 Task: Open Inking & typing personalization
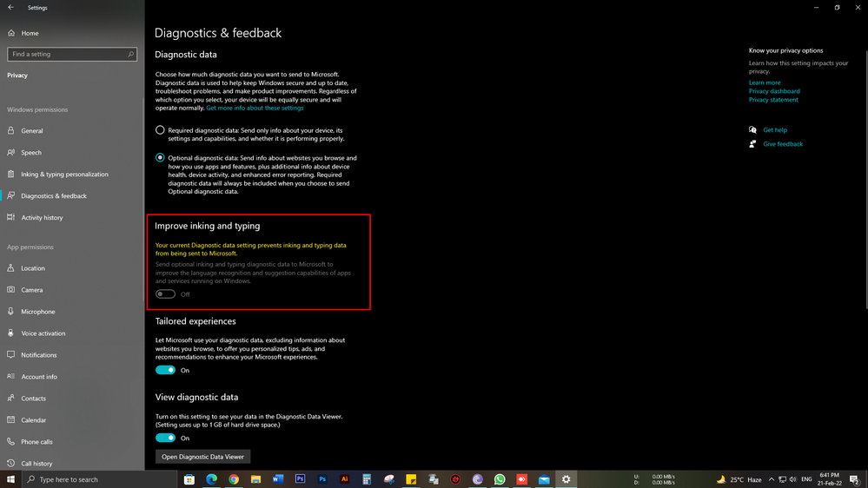click(65, 175)
